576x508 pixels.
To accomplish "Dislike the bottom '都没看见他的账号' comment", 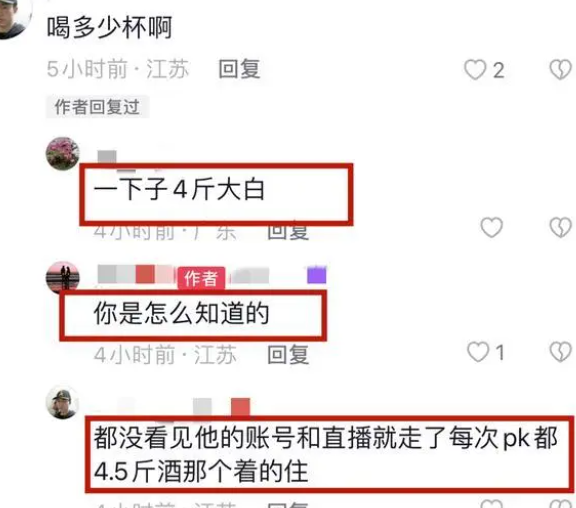I will pos(561,504).
